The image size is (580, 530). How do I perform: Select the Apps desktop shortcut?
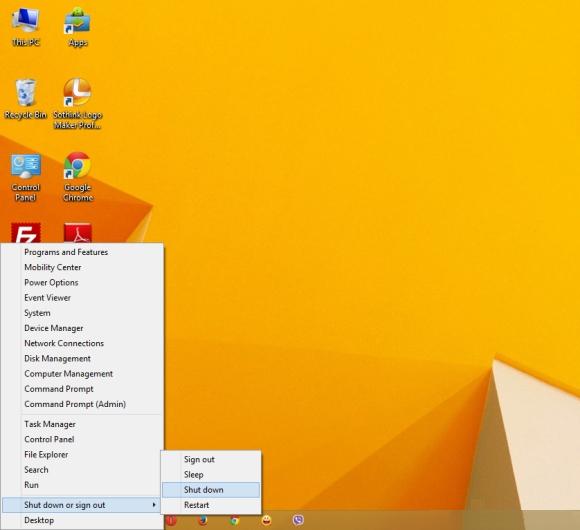pos(77,27)
